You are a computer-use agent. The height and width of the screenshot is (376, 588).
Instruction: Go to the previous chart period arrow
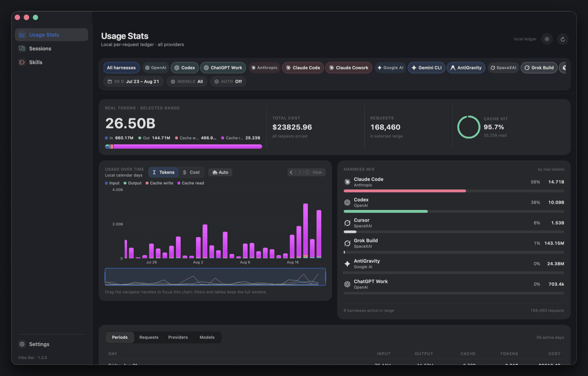pyautogui.click(x=291, y=172)
